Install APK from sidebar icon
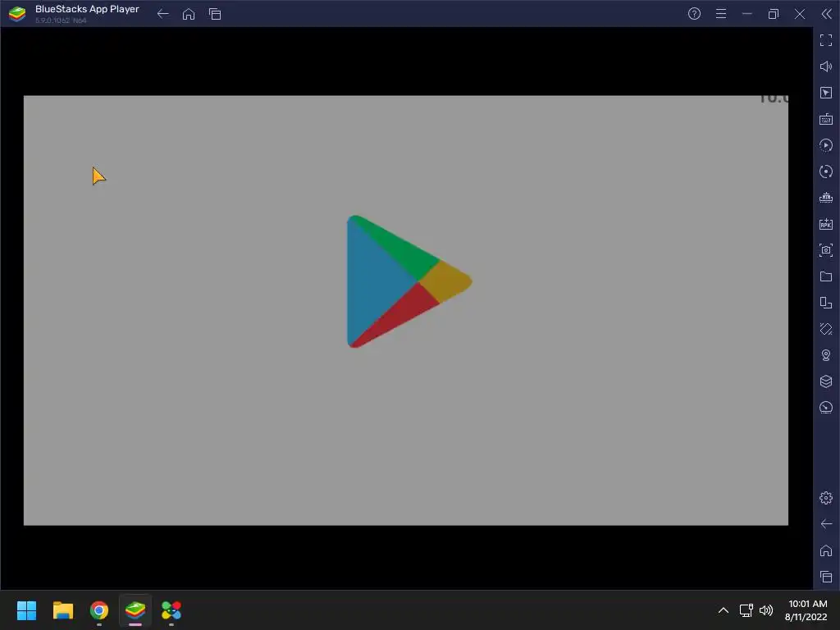The width and height of the screenshot is (840, 630). [826, 224]
